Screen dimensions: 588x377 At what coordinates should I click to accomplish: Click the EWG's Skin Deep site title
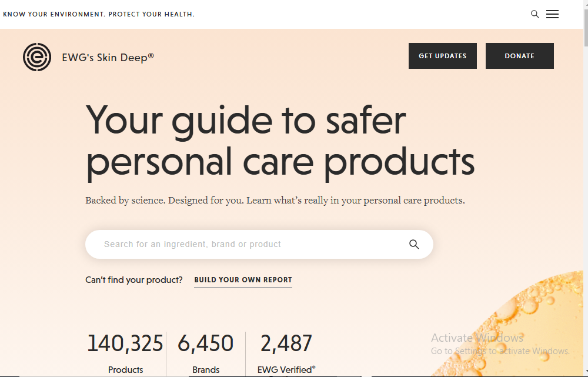coord(108,58)
